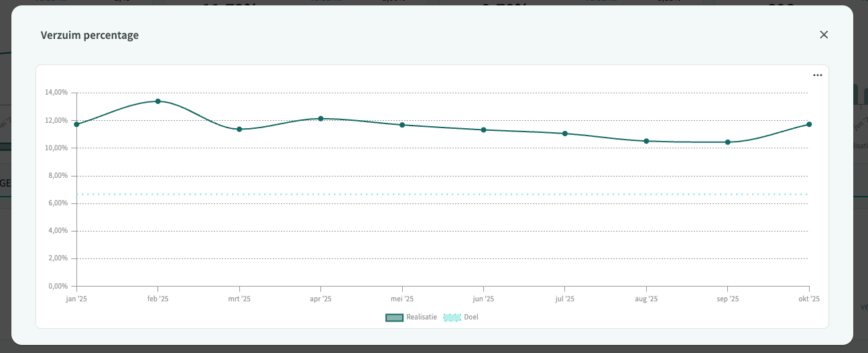Open the chart's three-dot options menu
Viewport: 868px width, 353px height.
coord(817,76)
